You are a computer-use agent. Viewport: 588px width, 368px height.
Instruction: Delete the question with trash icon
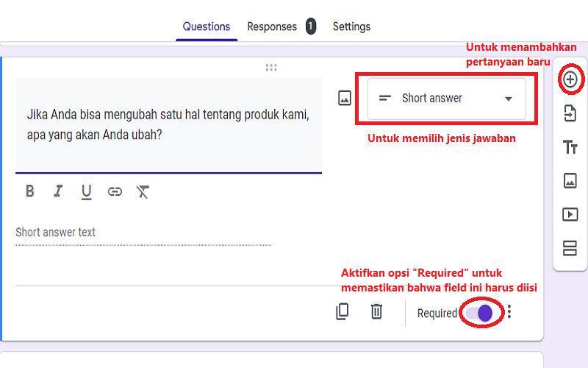(376, 311)
